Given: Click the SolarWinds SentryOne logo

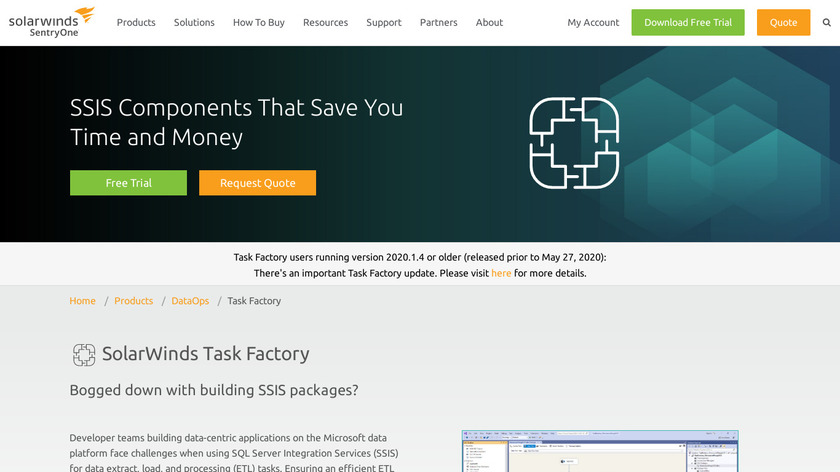Looking at the screenshot, I should pos(51,22).
